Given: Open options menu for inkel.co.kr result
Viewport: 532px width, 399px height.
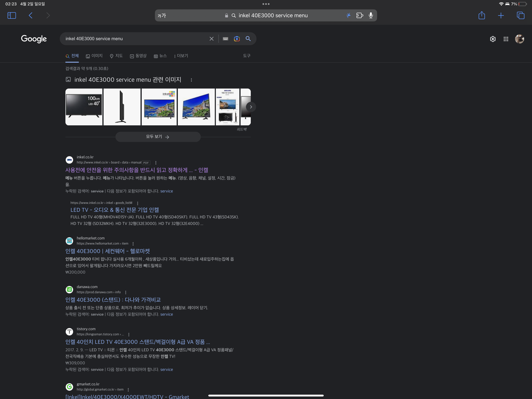Looking at the screenshot, I should point(156,163).
